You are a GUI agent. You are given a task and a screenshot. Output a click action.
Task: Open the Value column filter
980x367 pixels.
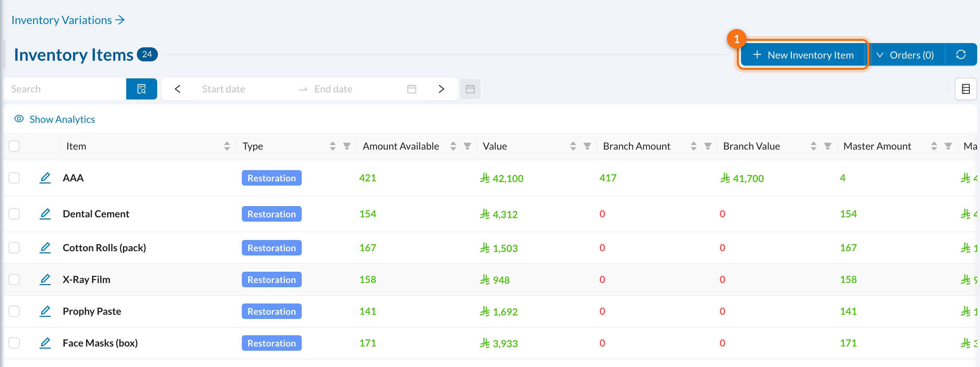587,146
